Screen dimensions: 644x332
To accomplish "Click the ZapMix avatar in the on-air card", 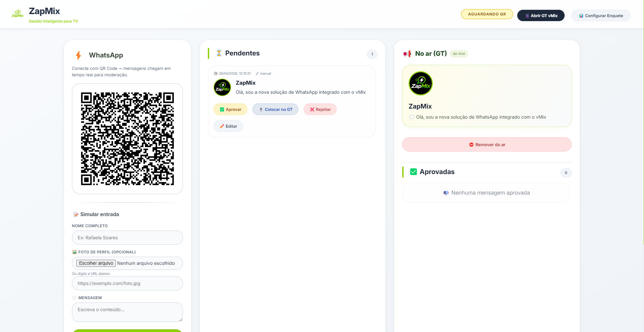I will (x=421, y=83).
